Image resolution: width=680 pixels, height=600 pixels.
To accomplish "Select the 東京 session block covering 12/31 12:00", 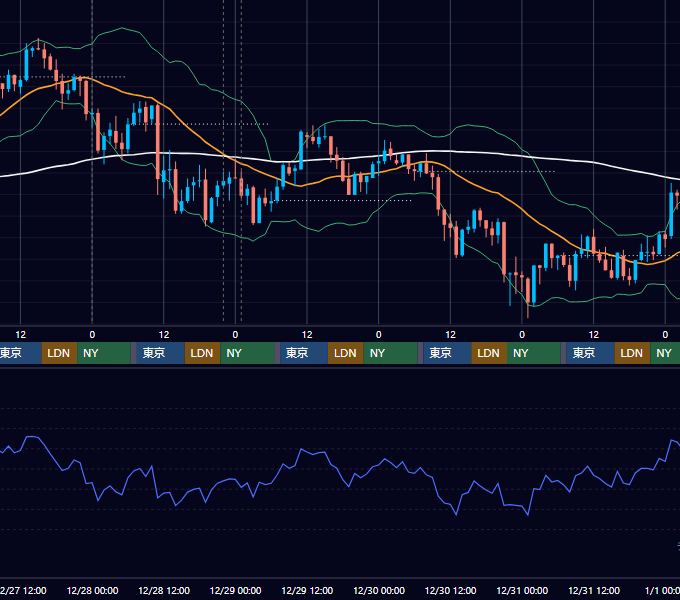I will pyautogui.click(x=590, y=353).
